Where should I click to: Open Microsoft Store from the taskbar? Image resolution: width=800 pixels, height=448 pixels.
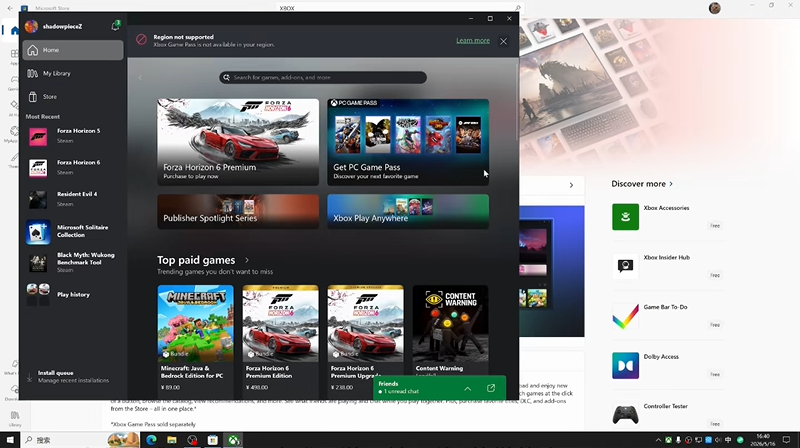pyautogui.click(x=213, y=440)
